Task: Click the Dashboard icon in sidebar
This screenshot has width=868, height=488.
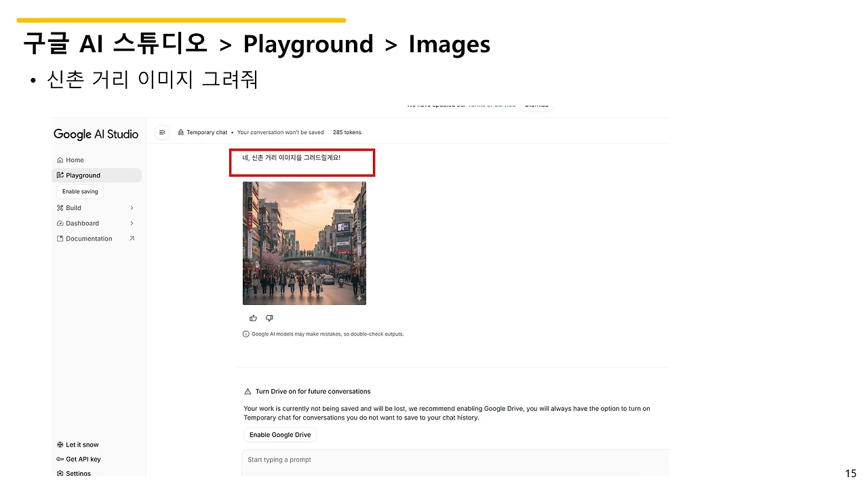Action: point(60,223)
